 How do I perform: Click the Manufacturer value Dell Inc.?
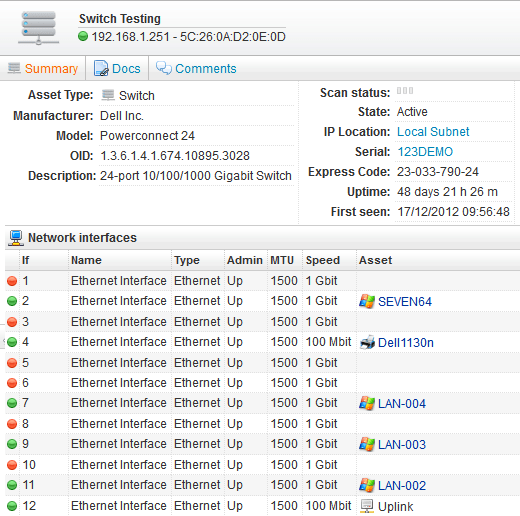tap(122, 116)
